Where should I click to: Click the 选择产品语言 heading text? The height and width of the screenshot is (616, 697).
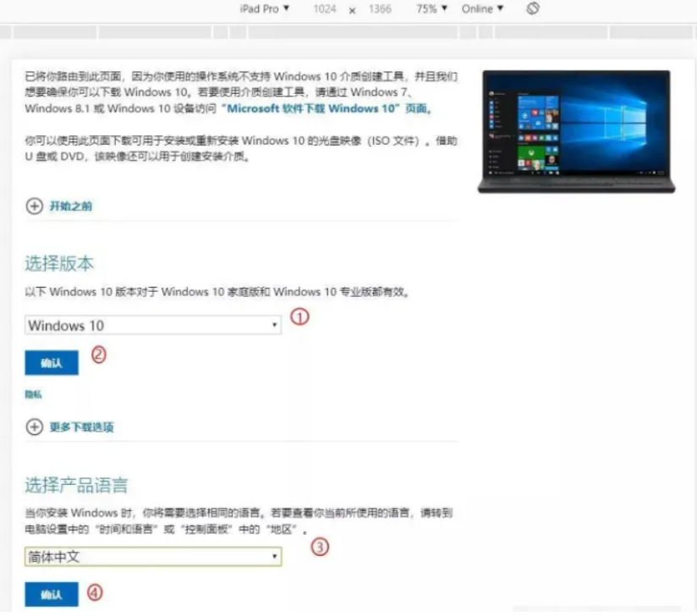(x=76, y=485)
